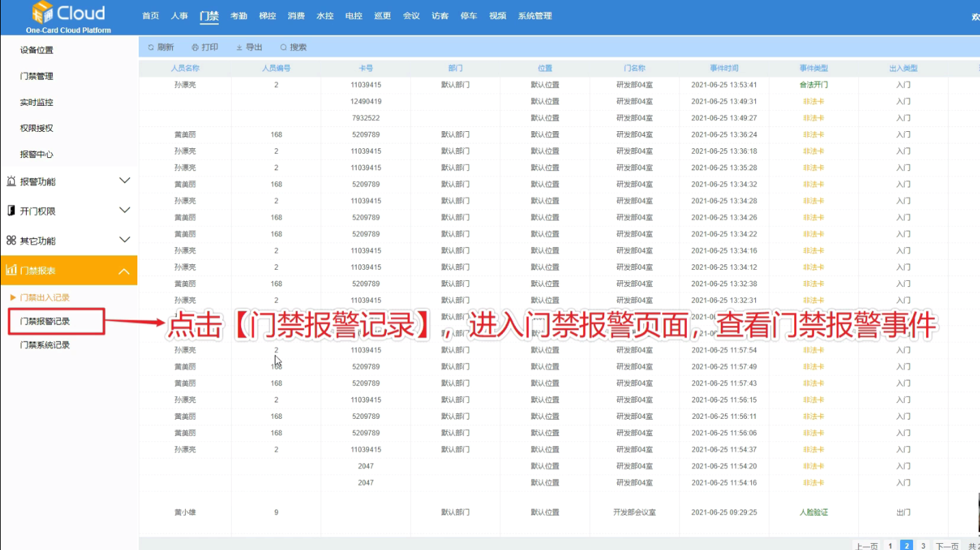
Task: Click card number 7932522
Action: pyautogui.click(x=366, y=118)
